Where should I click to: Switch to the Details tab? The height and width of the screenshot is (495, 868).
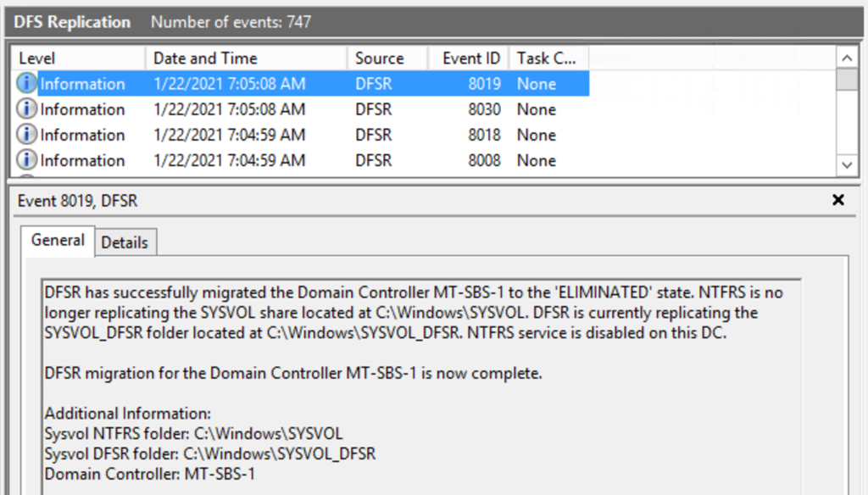125,242
